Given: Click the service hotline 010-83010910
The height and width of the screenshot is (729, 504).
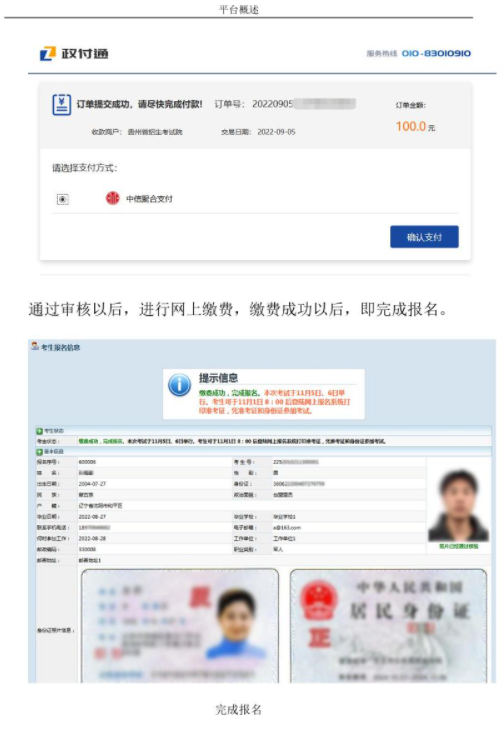Looking at the screenshot, I should coord(436,53).
